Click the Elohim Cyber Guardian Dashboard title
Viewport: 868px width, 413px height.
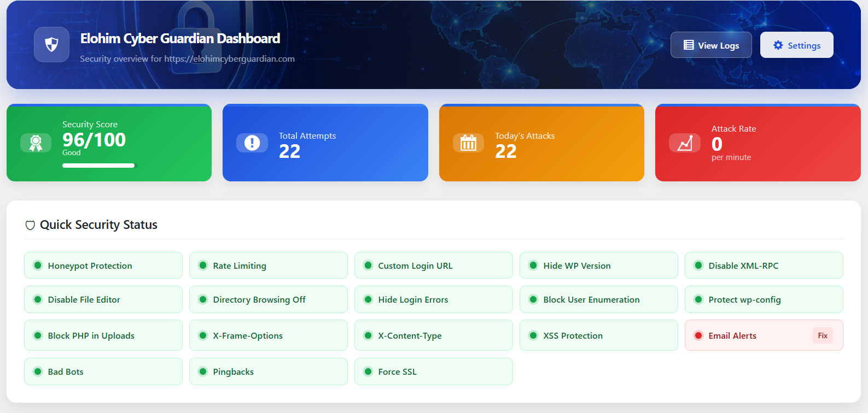(x=180, y=38)
